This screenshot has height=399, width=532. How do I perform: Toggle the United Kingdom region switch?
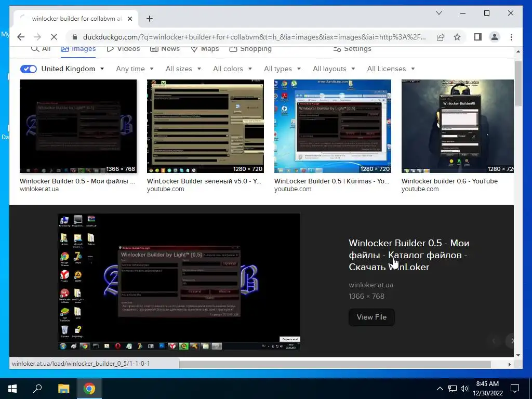29,69
